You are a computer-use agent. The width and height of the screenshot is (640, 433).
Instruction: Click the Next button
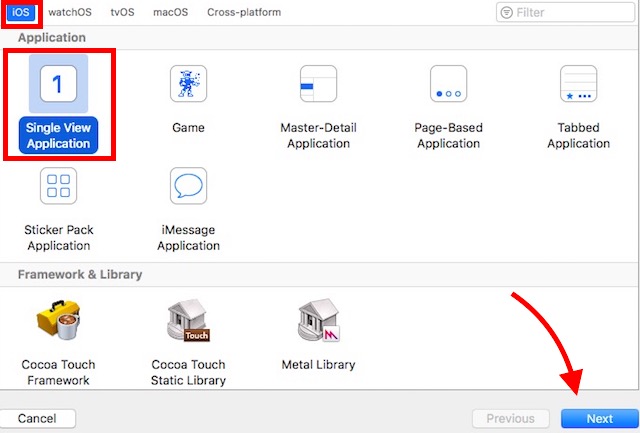pyautogui.click(x=600, y=419)
